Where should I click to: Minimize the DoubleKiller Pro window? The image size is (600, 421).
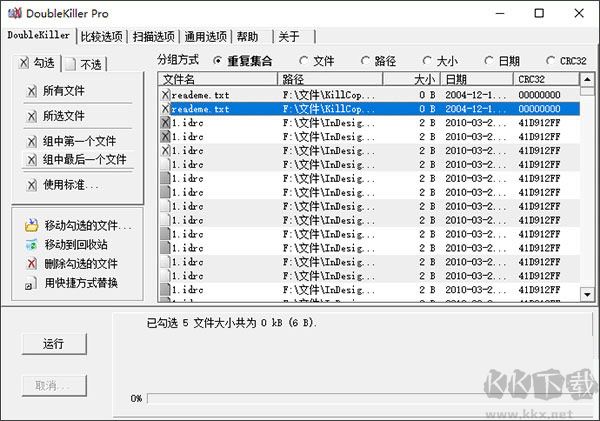(500, 13)
